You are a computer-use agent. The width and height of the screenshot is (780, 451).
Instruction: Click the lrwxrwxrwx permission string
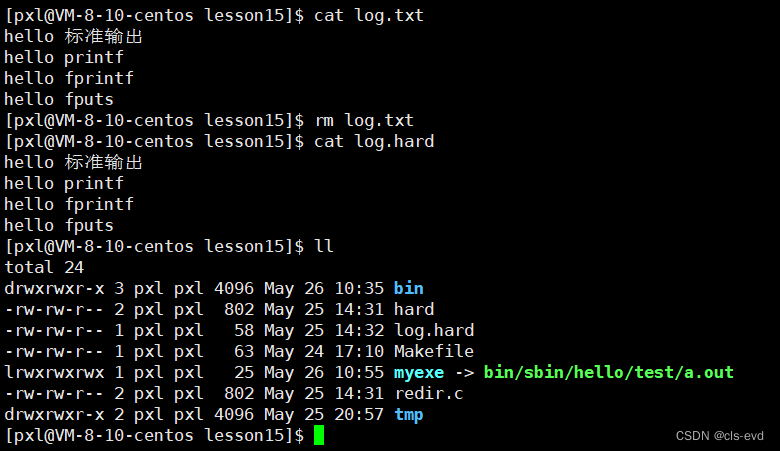pyautogui.click(x=54, y=372)
